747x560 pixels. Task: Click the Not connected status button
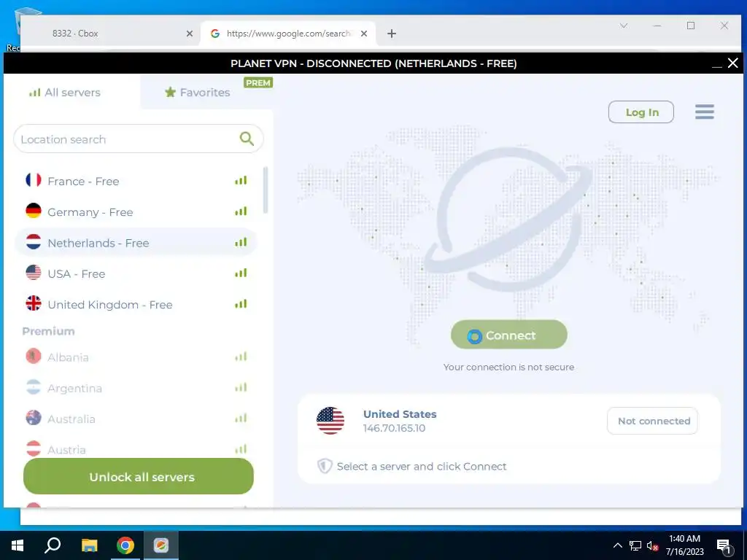point(653,421)
